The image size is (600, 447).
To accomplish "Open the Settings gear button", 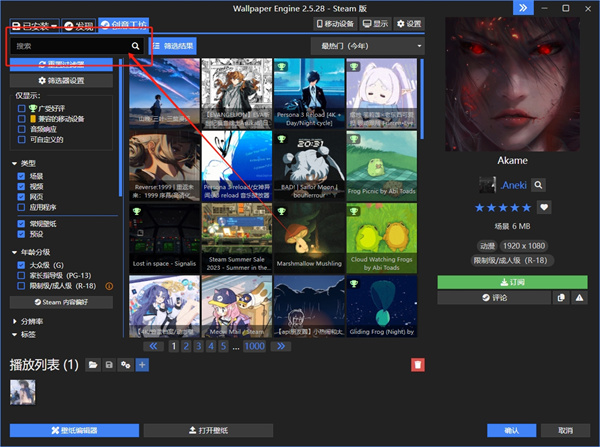I will (409, 24).
